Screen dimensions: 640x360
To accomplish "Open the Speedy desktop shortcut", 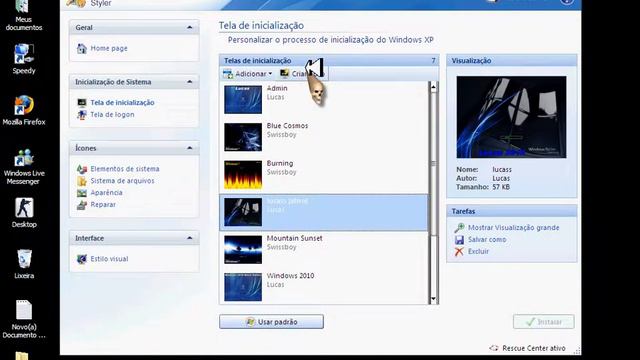I will point(23,58).
